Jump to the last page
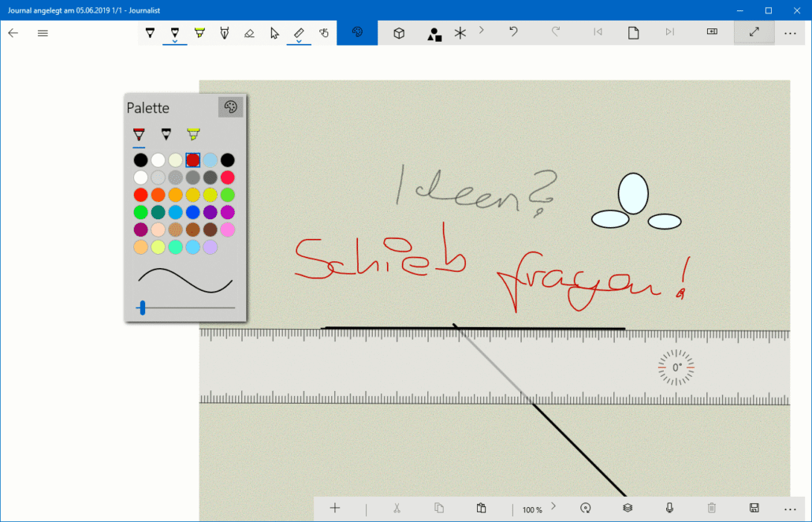 pyautogui.click(x=670, y=32)
